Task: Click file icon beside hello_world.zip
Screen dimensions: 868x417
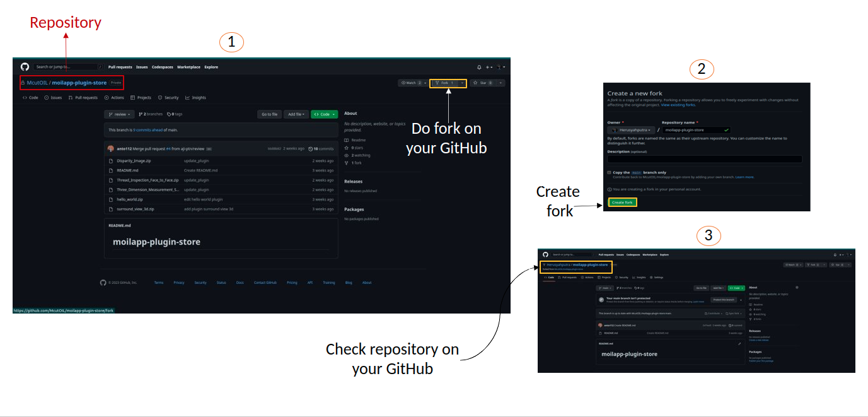Action: point(111,199)
